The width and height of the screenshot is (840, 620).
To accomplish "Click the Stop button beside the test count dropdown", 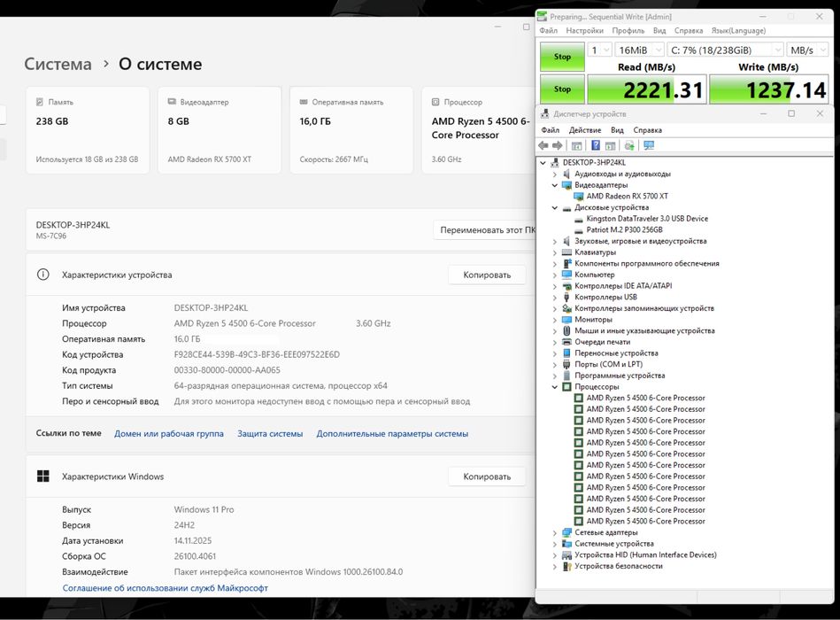I will pos(562,57).
